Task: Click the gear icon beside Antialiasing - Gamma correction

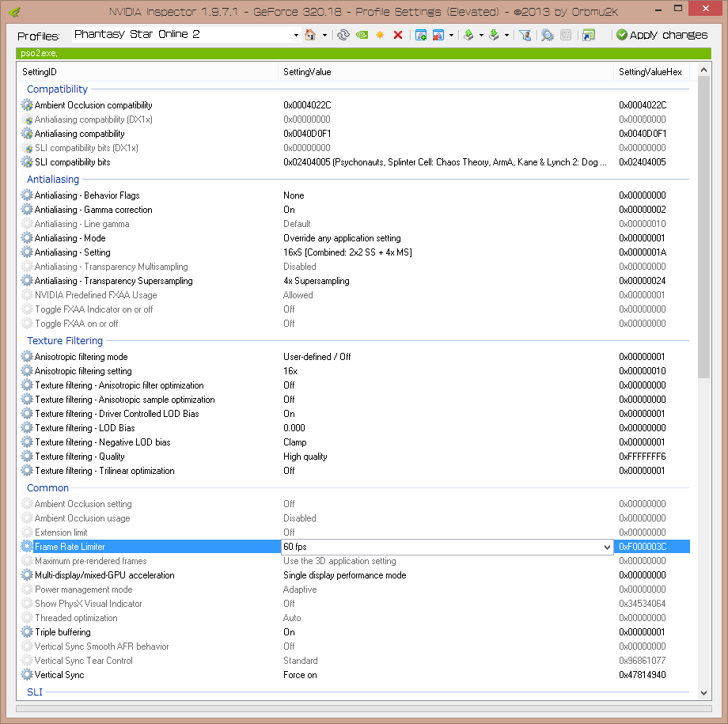Action: [x=28, y=210]
